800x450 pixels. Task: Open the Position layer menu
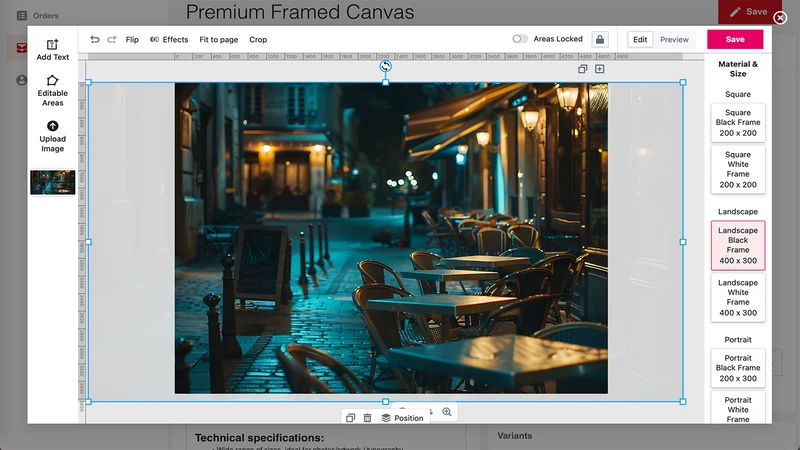402,418
